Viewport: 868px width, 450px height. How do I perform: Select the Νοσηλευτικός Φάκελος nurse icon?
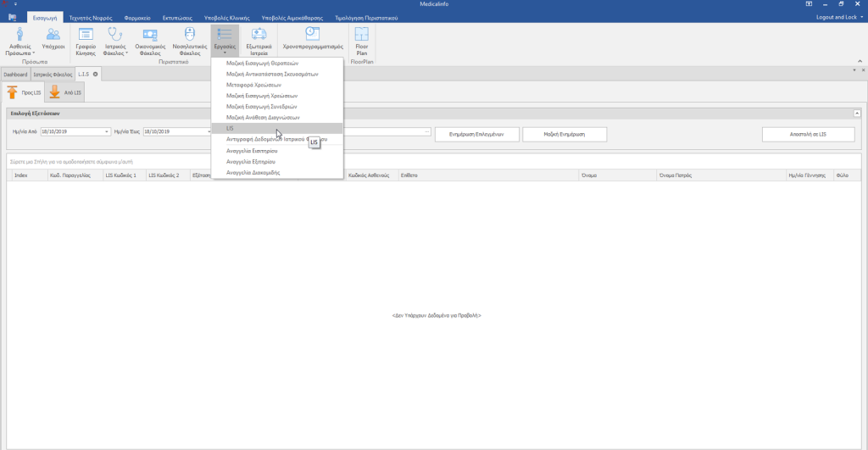coord(190,36)
